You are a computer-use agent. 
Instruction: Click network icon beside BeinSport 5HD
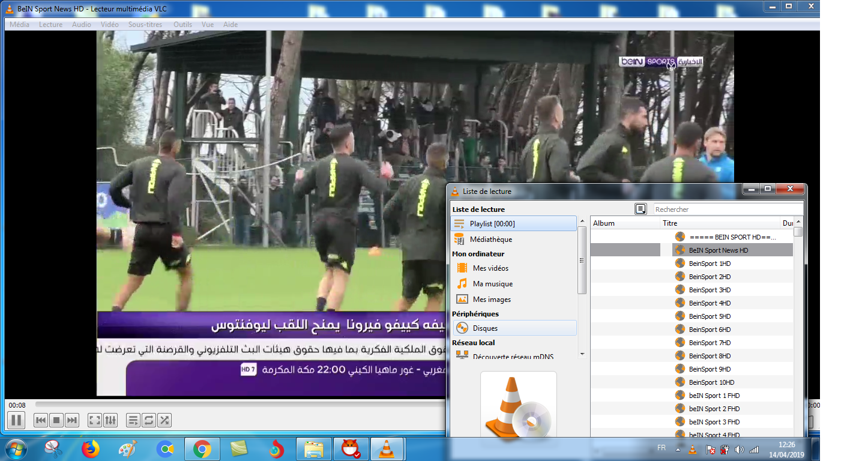click(x=680, y=316)
